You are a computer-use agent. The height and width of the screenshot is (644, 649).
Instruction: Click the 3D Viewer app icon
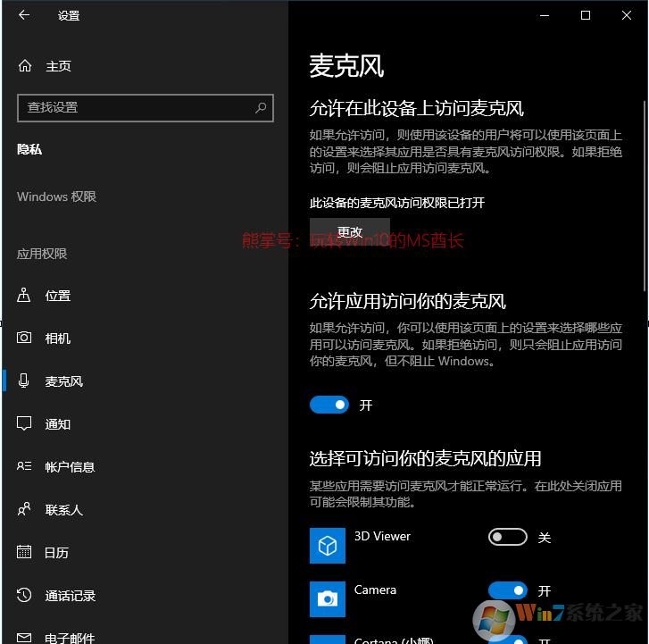coord(328,546)
